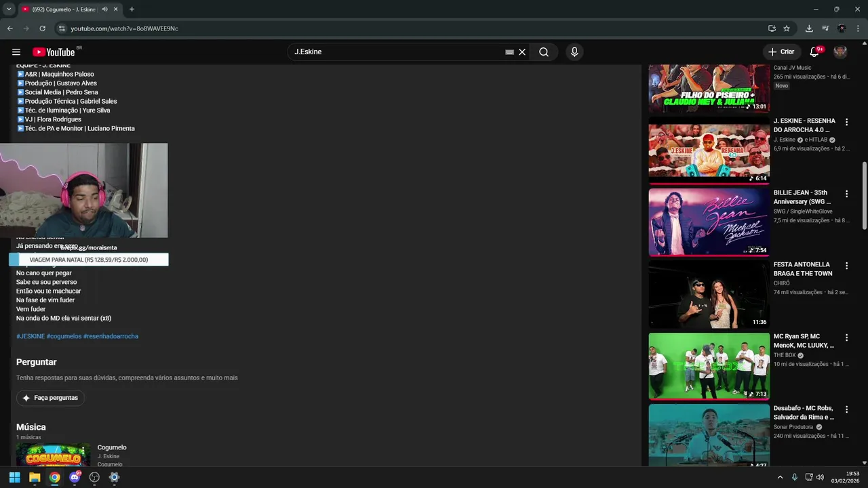Open Chrome downloads

(x=809, y=28)
